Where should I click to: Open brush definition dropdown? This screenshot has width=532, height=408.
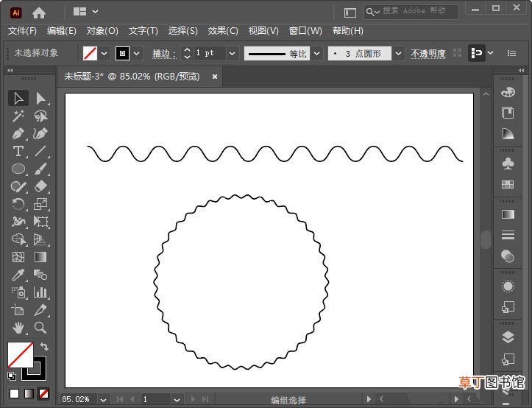(398, 53)
